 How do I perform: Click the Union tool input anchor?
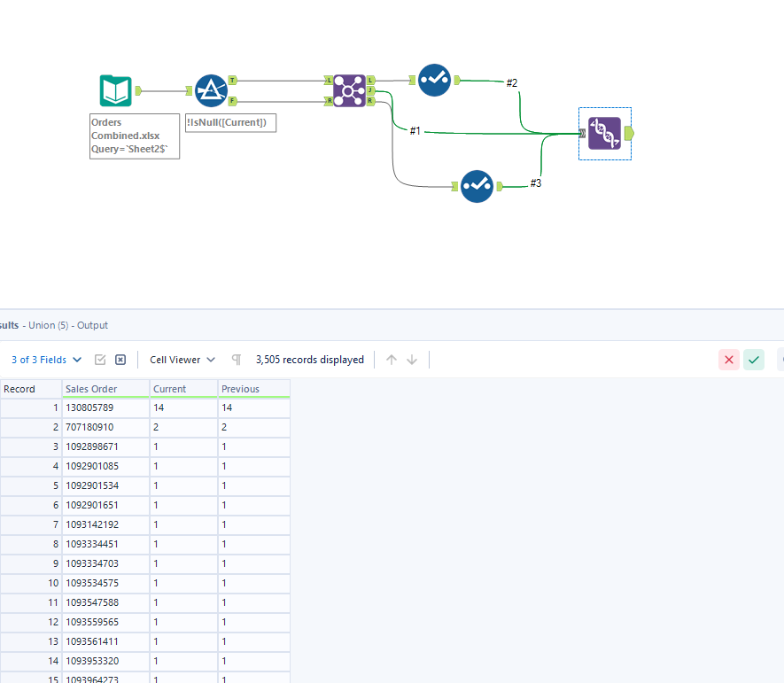tap(583, 134)
